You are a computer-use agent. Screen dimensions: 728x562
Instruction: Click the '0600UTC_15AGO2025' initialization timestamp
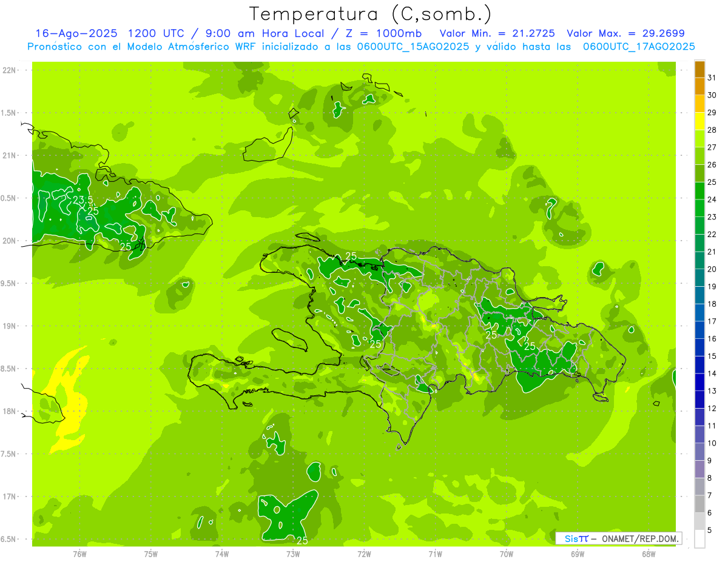[414, 47]
